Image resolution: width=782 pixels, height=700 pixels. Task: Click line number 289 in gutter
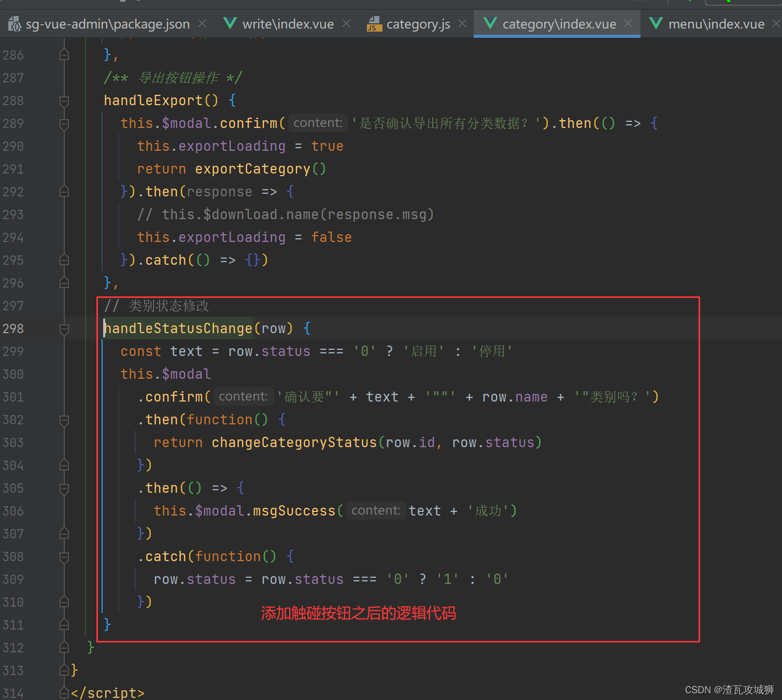13,123
